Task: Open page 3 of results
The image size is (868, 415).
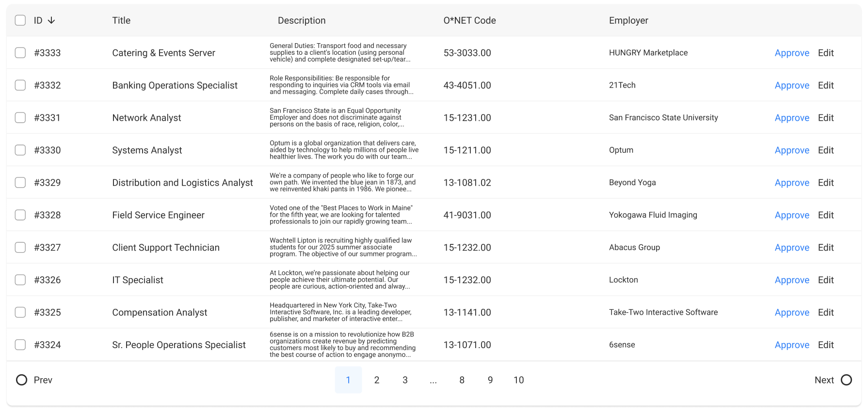Action: (405, 380)
